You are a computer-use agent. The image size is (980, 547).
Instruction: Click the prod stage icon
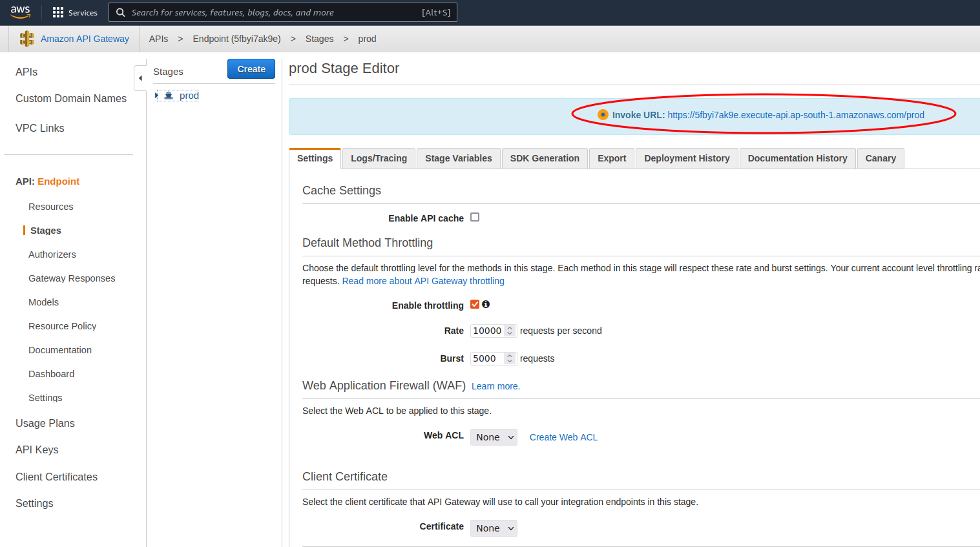pos(169,96)
